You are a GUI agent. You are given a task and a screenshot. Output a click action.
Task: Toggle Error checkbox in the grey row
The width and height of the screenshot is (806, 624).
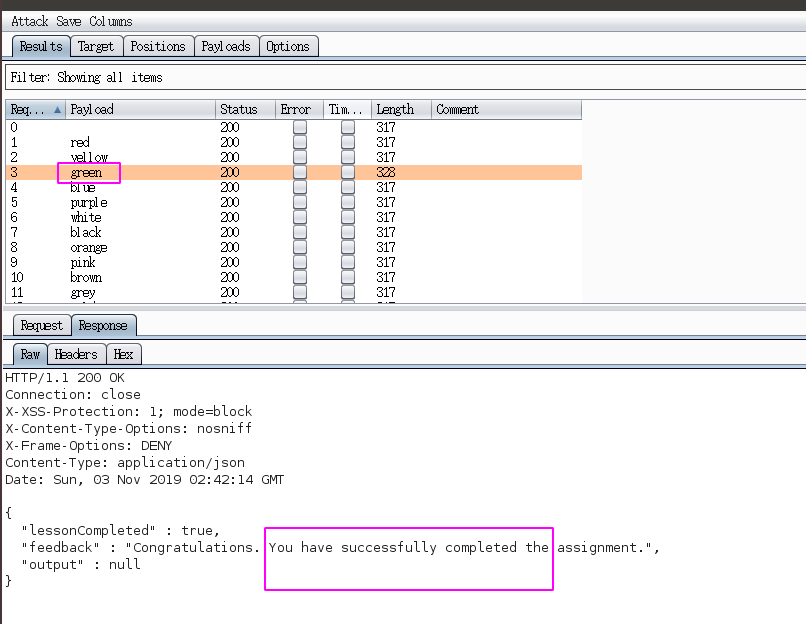pos(300,292)
